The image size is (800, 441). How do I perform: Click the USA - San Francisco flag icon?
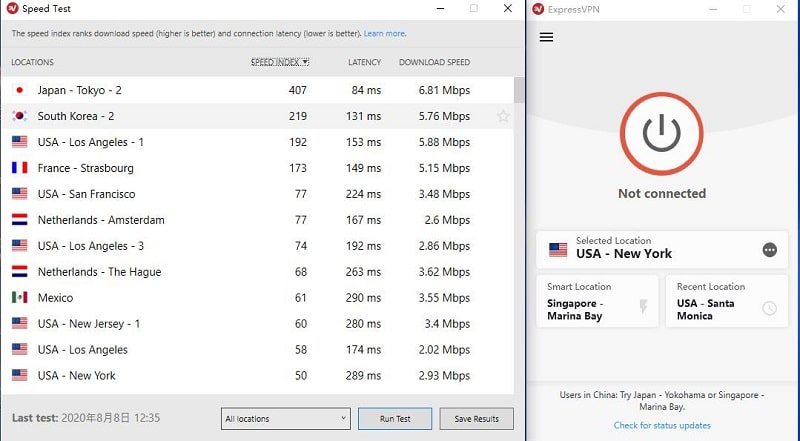[x=19, y=194]
